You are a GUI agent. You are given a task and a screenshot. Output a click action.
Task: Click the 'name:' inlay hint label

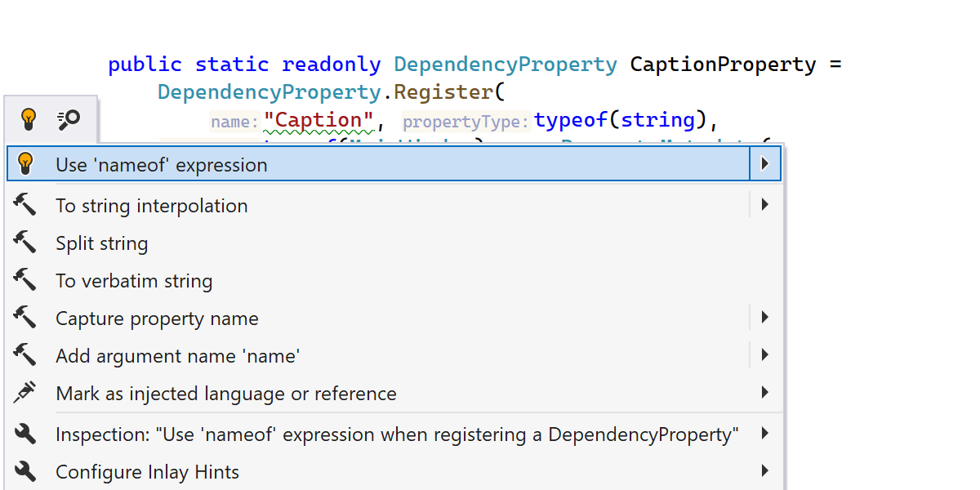pos(234,122)
